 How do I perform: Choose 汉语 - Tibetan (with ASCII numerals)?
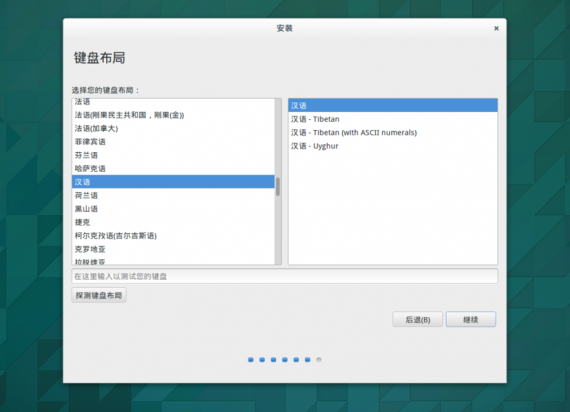tap(393, 132)
